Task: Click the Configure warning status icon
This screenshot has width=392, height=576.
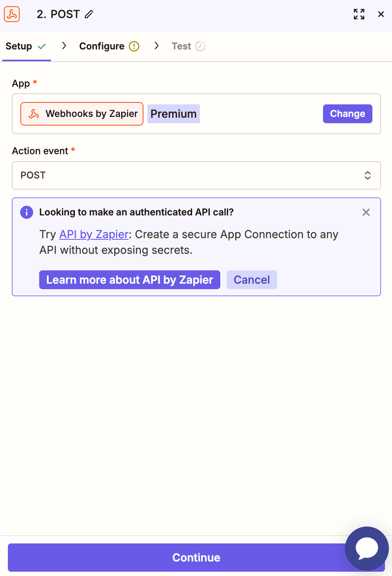Action: click(134, 46)
